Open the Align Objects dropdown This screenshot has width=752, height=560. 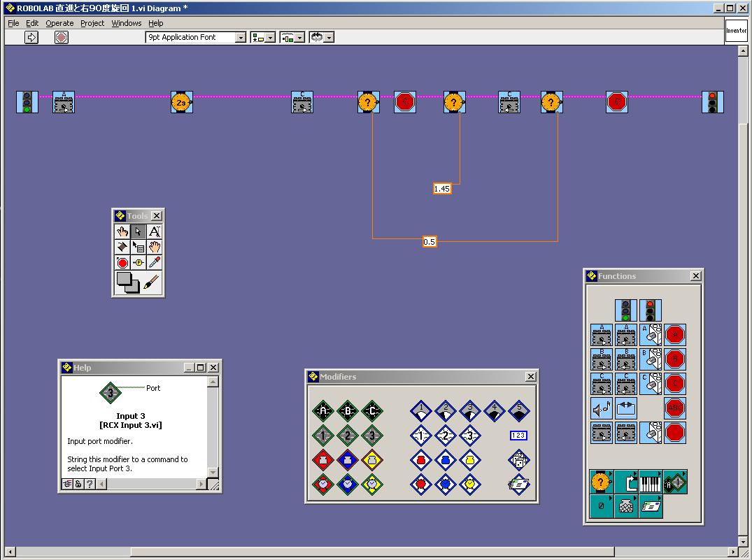[x=263, y=38]
